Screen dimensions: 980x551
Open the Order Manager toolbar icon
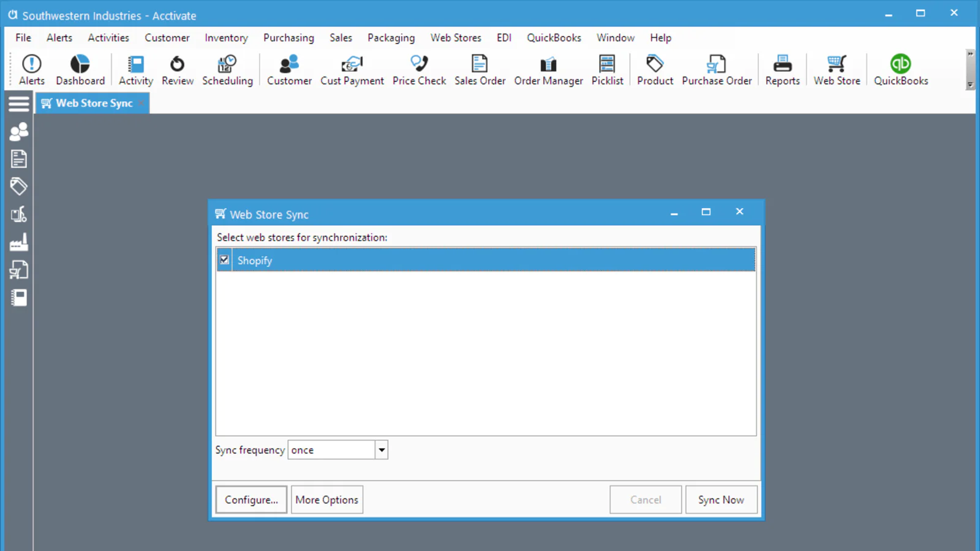point(548,70)
